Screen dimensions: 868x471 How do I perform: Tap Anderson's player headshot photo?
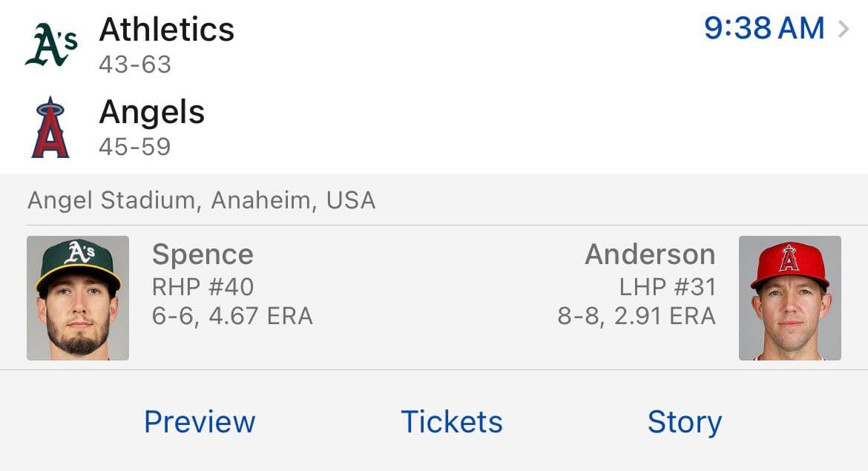789,298
